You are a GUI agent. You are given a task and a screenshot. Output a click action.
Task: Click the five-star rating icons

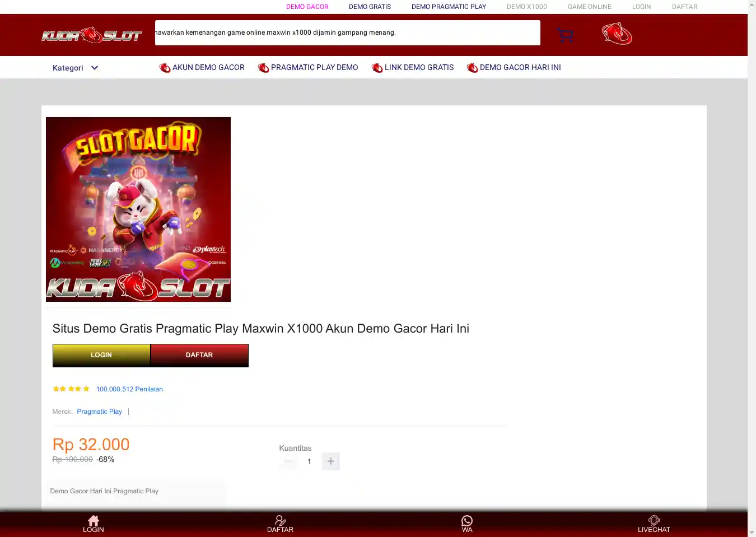(x=71, y=389)
